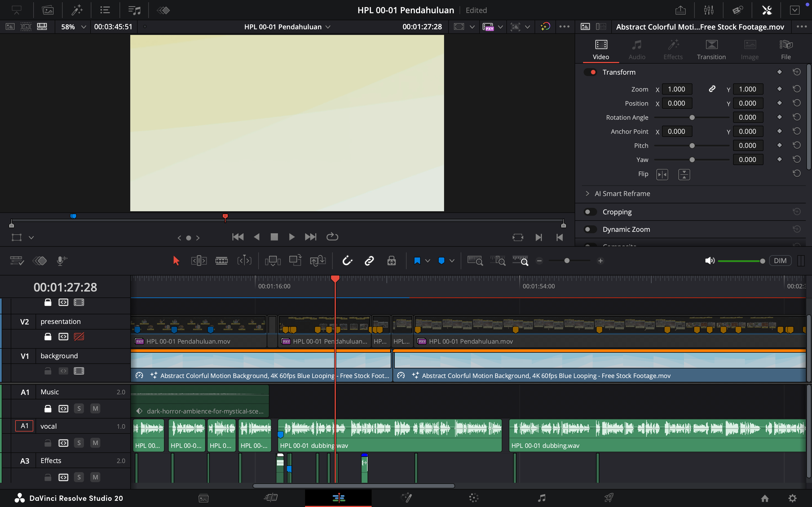Screen dimensions: 812x507
Task: Toggle timeline snapping magnet icon
Action: [347, 261]
